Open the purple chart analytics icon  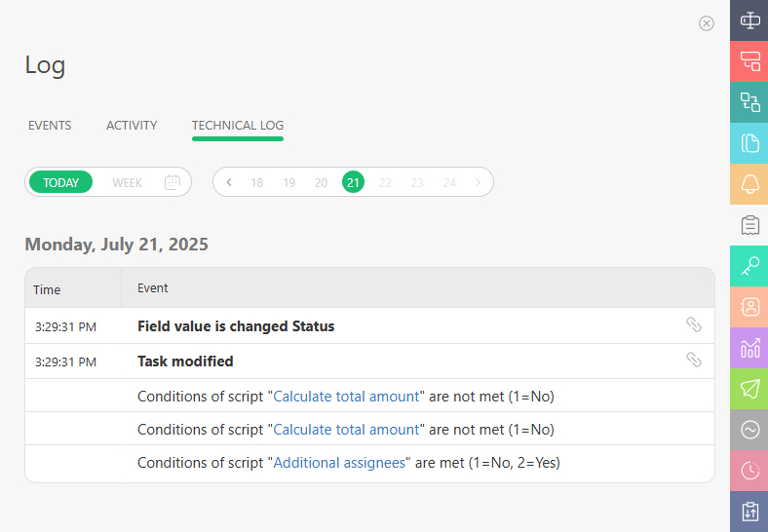tap(749, 348)
